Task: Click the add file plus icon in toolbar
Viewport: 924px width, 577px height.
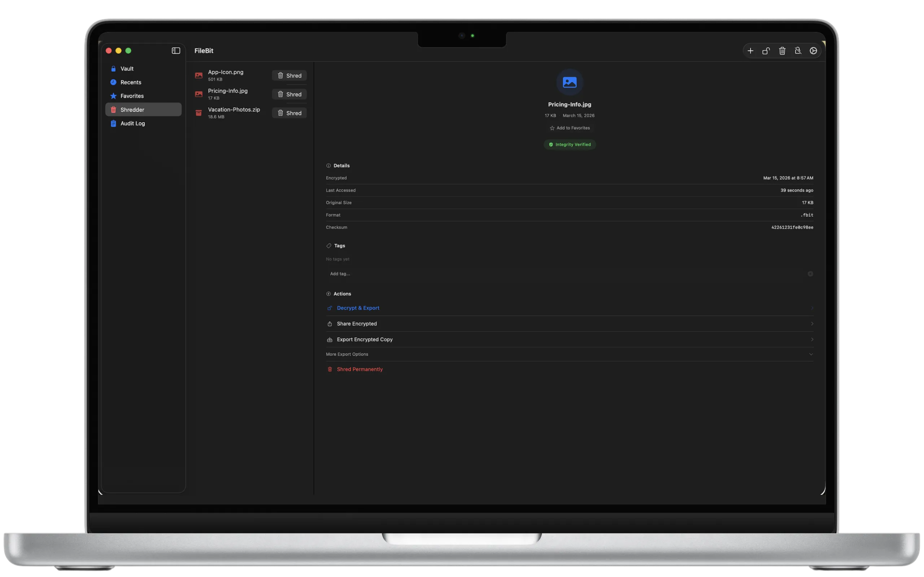Action: click(750, 50)
